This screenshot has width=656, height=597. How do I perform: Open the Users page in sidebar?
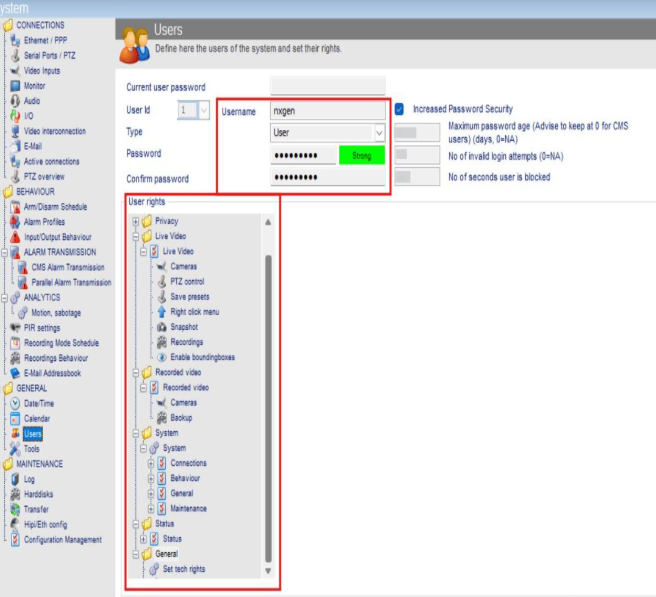pos(33,434)
